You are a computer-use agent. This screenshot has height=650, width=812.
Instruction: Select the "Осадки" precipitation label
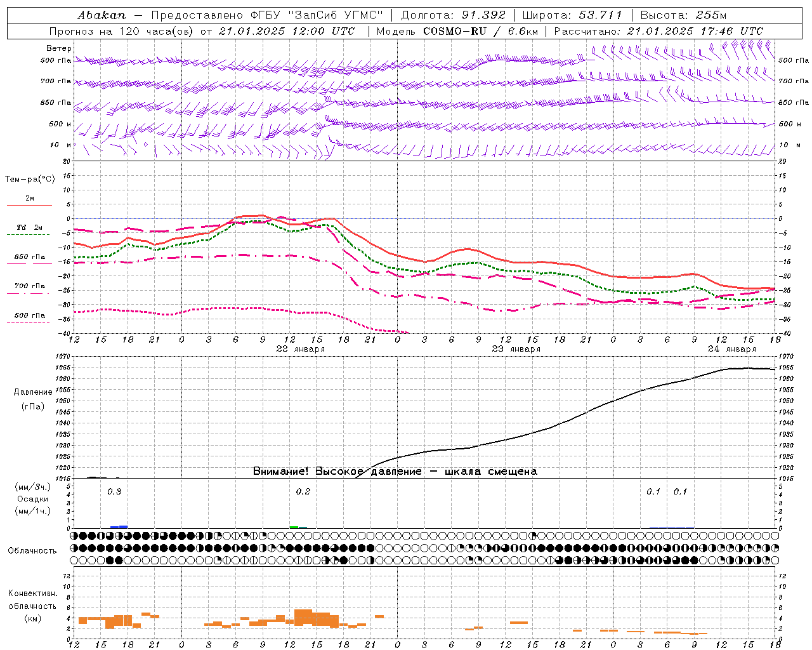[x=32, y=499]
